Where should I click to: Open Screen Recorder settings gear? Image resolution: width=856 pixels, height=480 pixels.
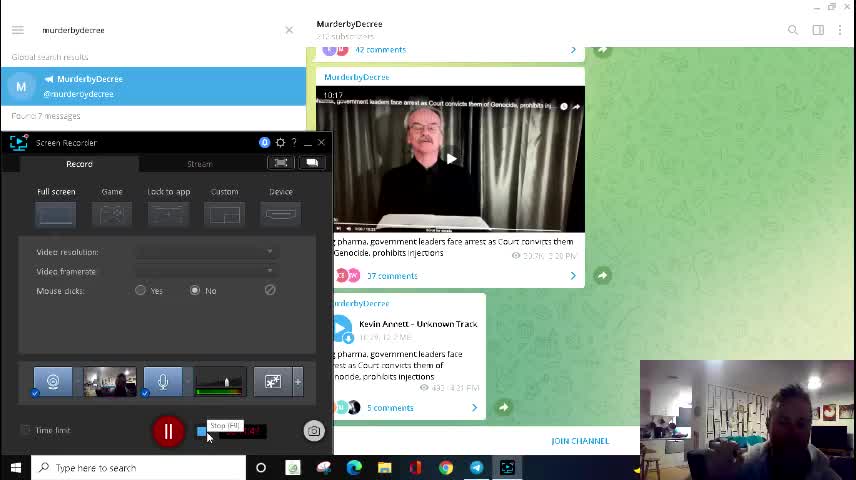point(280,143)
